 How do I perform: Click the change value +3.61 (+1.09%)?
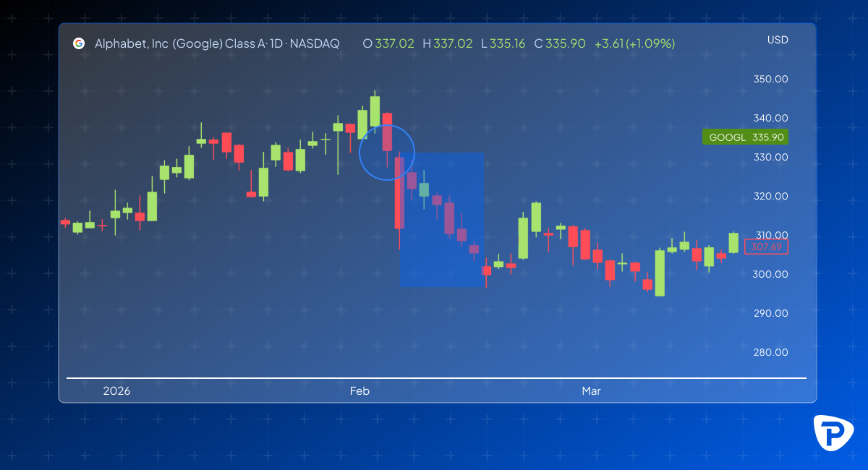tap(634, 43)
